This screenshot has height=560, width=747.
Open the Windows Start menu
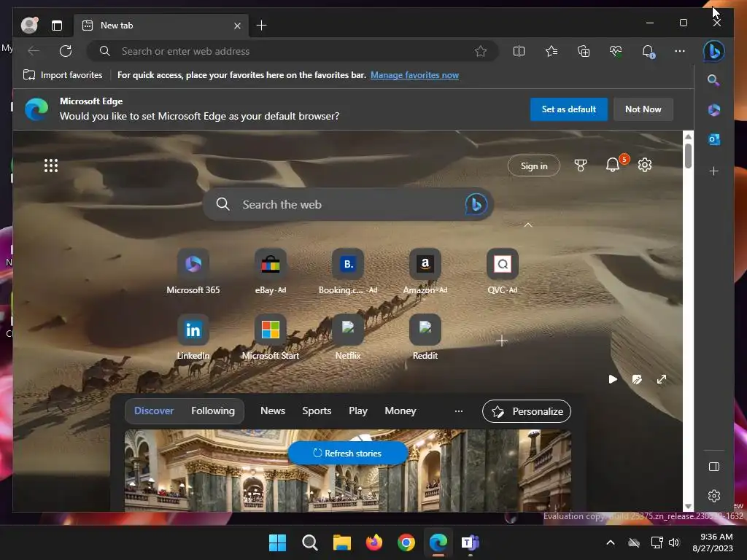click(x=277, y=542)
